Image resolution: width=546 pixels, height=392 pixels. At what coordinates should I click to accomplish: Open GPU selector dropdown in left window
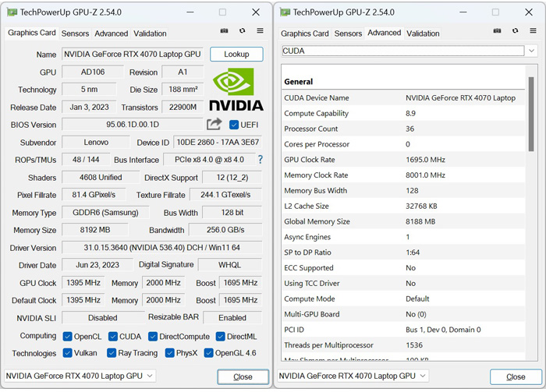[80, 376]
